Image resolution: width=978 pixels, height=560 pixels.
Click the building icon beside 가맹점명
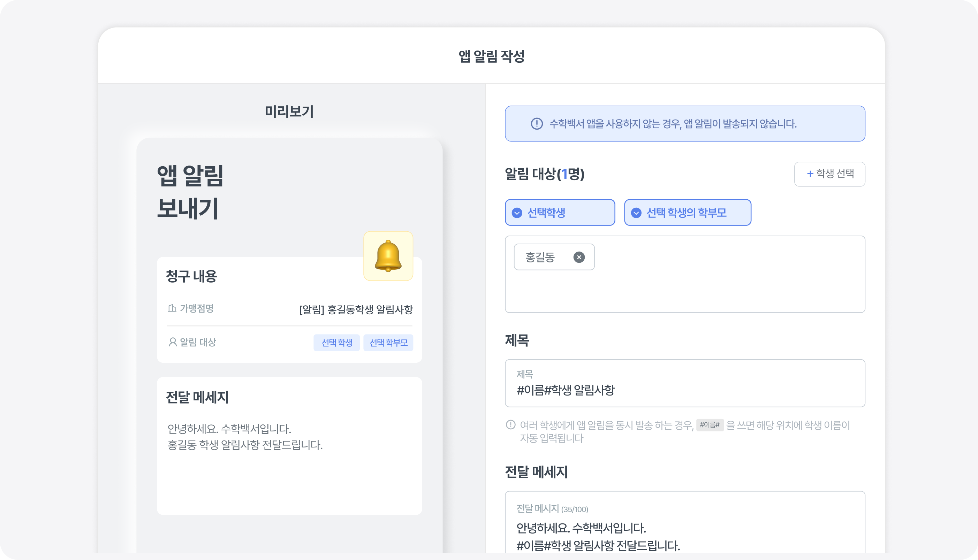click(x=172, y=308)
